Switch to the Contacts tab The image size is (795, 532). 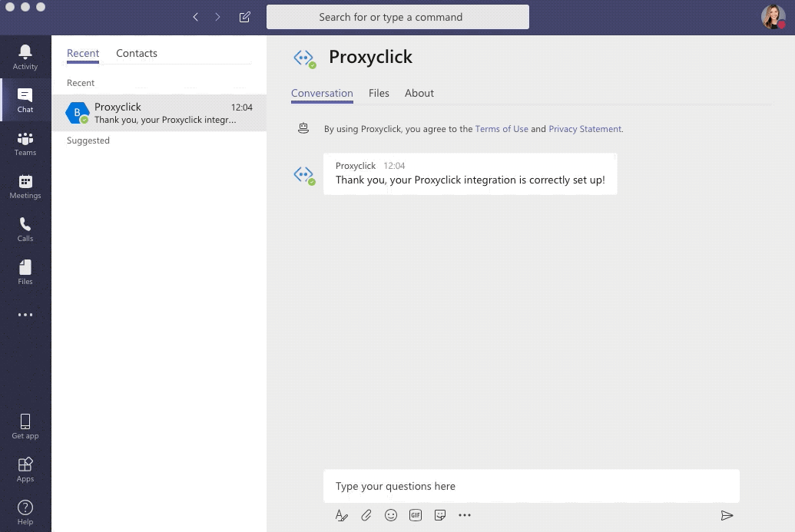pyautogui.click(x=137, y=54)
